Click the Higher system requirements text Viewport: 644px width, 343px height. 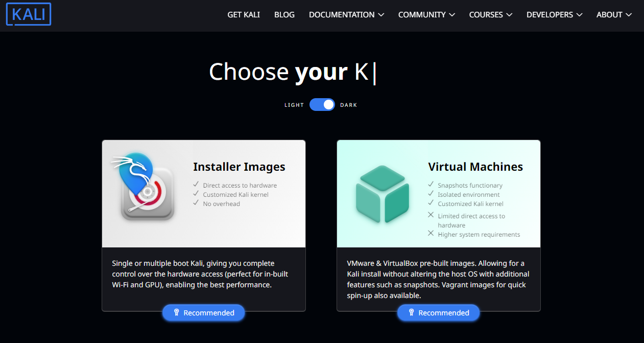[479, 235]
